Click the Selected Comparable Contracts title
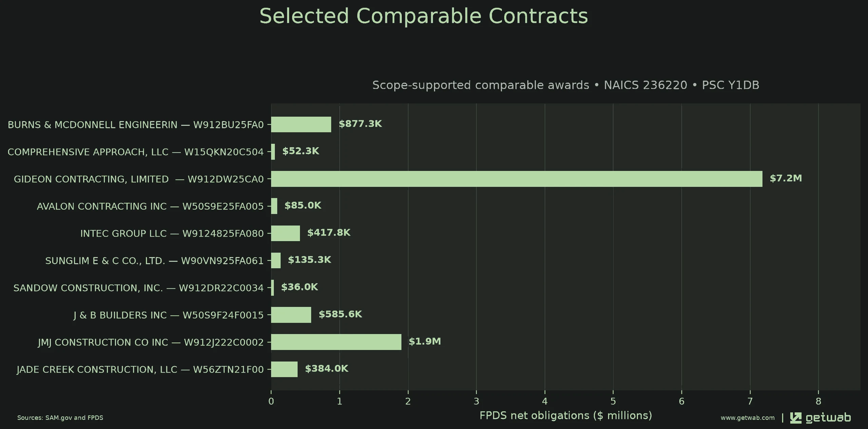The height and width of the screenshot is (429, 868). click(423, 16)
